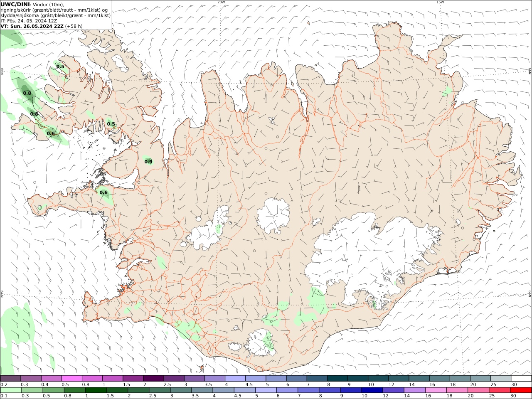Click the royal blue rain-scale swatch at 8
Image resolution: width=532 pixels, height=399 pixels.
(x=330, y=390)
